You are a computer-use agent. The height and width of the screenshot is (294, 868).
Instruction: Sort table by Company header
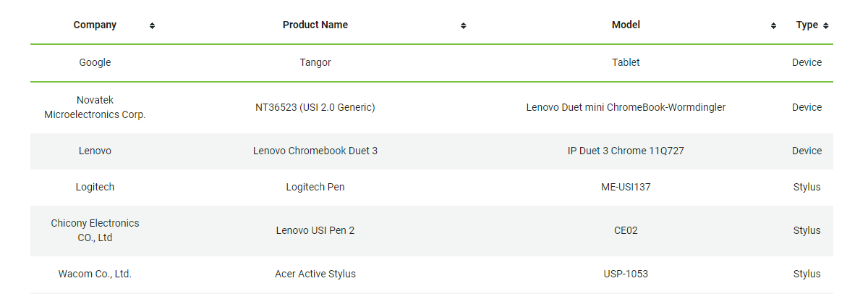95,25
